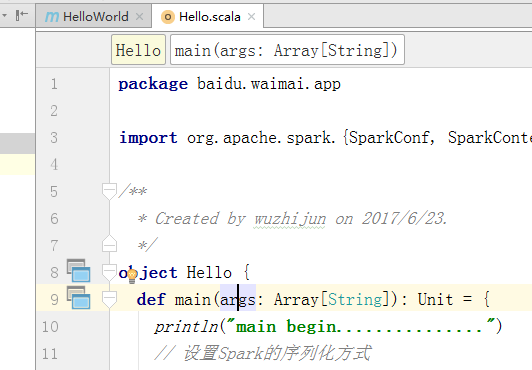Click baidu.waimai.app package name
The width and height of the screenshot is (532, 370).
269,84
